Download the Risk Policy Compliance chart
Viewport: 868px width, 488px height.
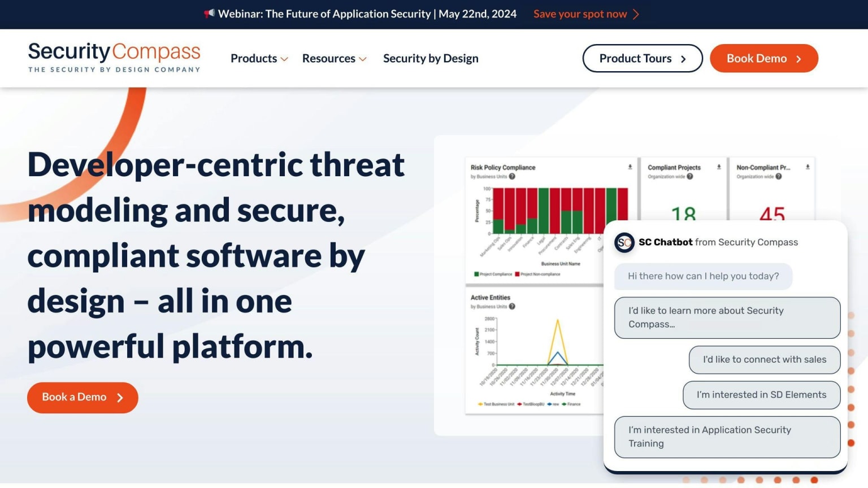click(x=630, y=167)
